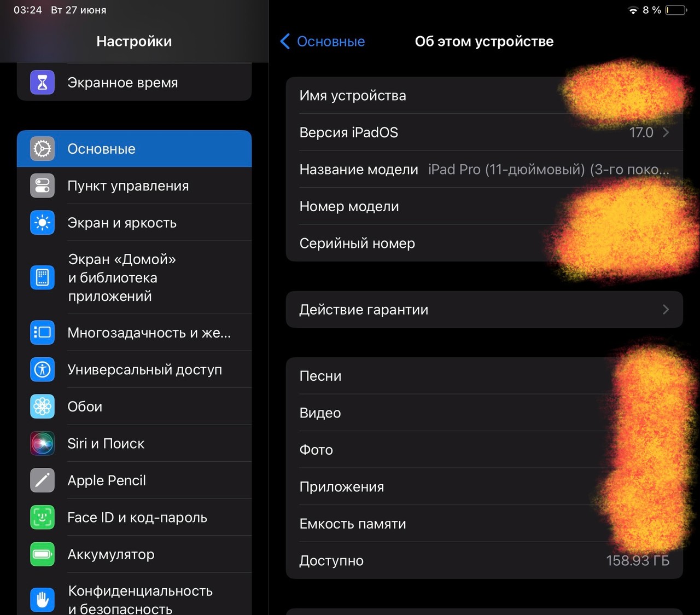The image size is (700, 615).
Task: Open Многозадачность и жесты settings
Action: pos(134,333)
